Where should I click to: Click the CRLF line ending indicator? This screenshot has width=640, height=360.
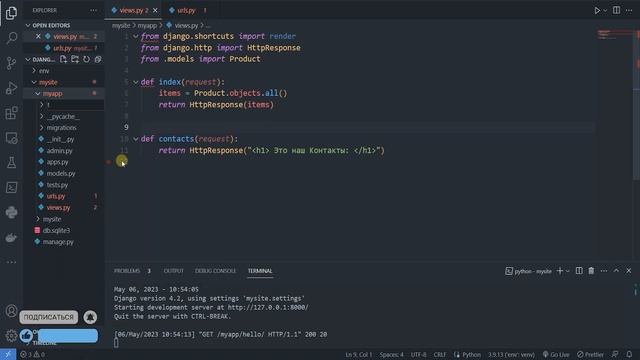point(440,354)
